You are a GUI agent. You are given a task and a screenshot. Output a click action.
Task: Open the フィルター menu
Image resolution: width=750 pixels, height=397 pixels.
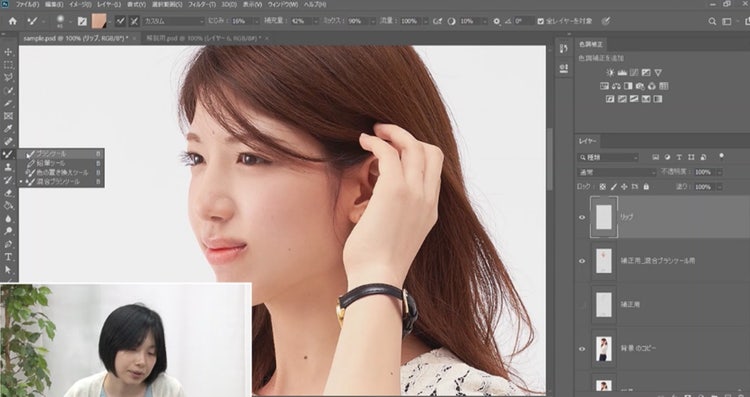(x=201, y=4)
